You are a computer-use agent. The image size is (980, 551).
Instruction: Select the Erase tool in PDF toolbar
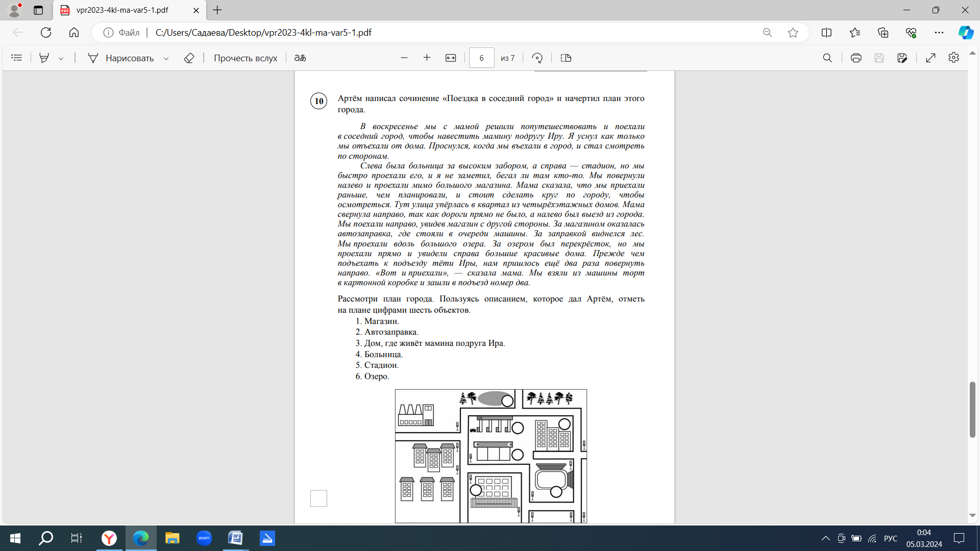click(x=189, y=58)
